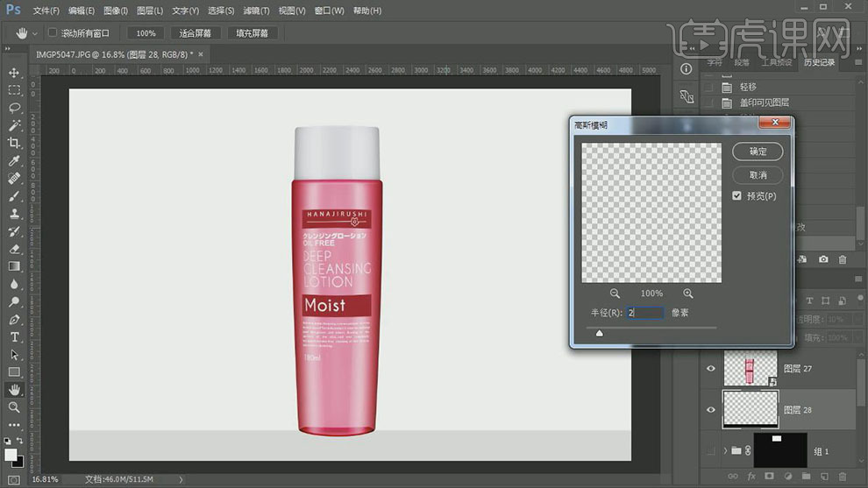Click the delete layer trash icon
Image resolution: width=868 pixels, height=488 pixels.
click(x=843, y=477)
